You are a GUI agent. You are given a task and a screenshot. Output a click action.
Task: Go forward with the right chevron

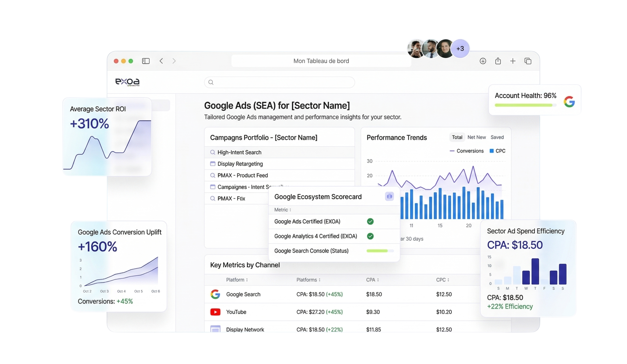pyautogui.click(x=174, y=61)
